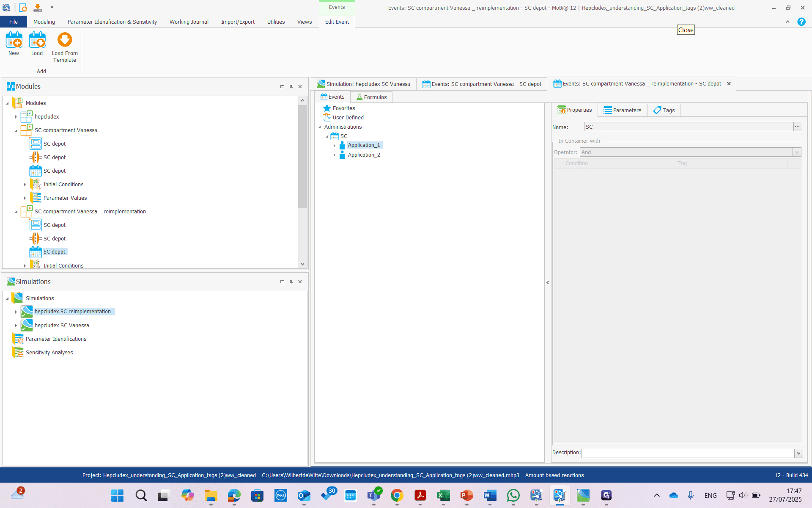Switch to the Parameters tab
Screen dimensions: 812x508
click(622, 110)
